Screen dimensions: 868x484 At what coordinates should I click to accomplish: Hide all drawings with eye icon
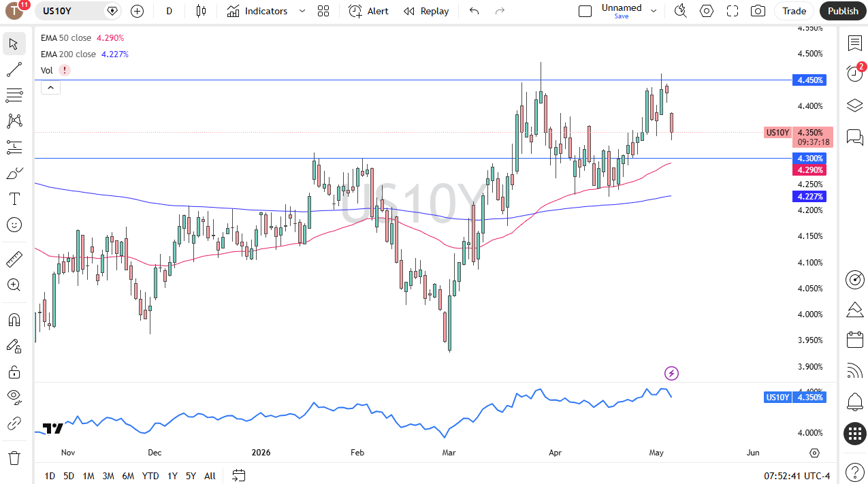[x=14, y=398]
